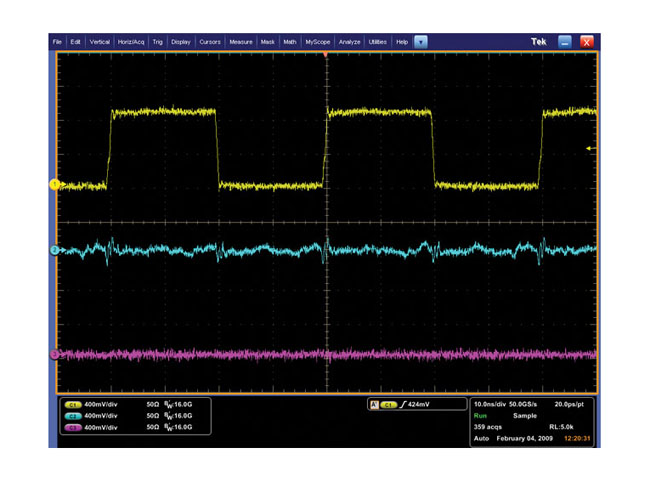Select the C2 cyan channel badge
The width and height of the screenshot is (650, 482).
(x=73, y=416)
